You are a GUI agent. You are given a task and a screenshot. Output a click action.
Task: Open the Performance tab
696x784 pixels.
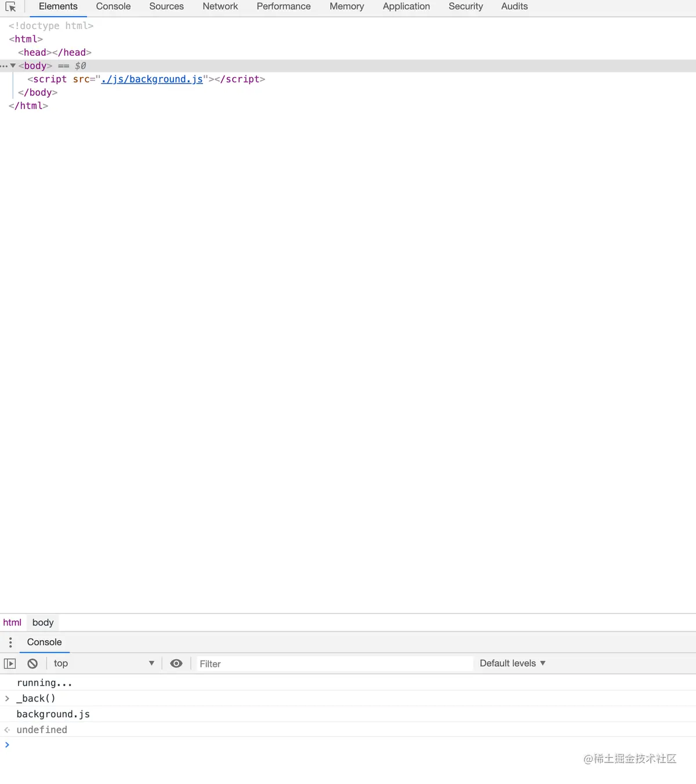click(x=284, y=6)
